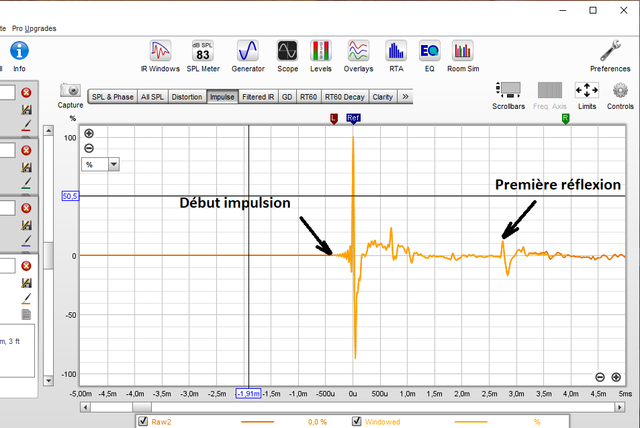Show more graph tabs with the chevron

tap(405, 97)
